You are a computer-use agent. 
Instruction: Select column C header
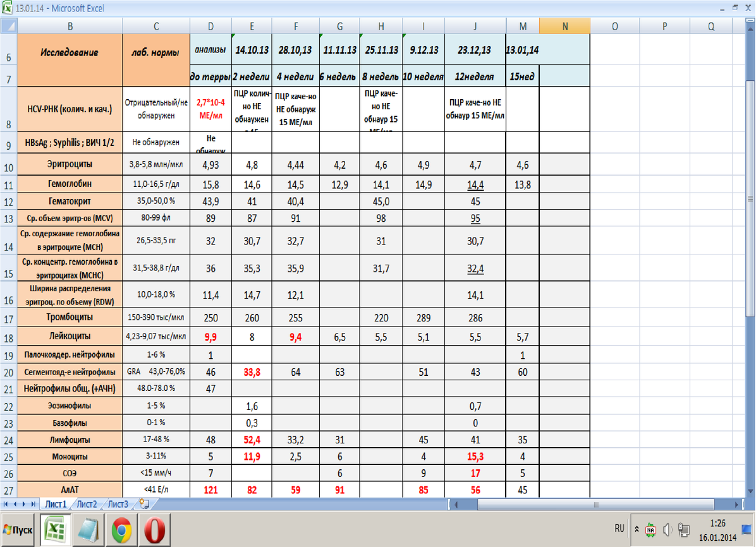click(x=156, y=26)
